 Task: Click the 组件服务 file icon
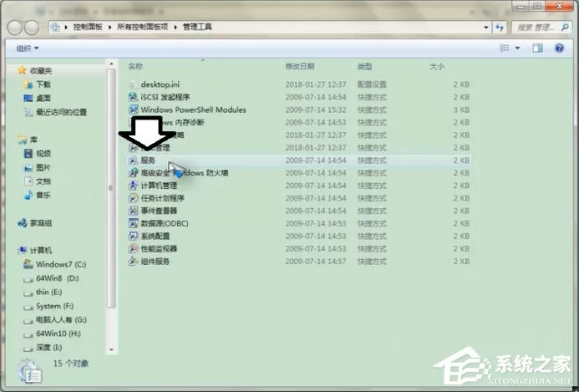coord(133,262)
